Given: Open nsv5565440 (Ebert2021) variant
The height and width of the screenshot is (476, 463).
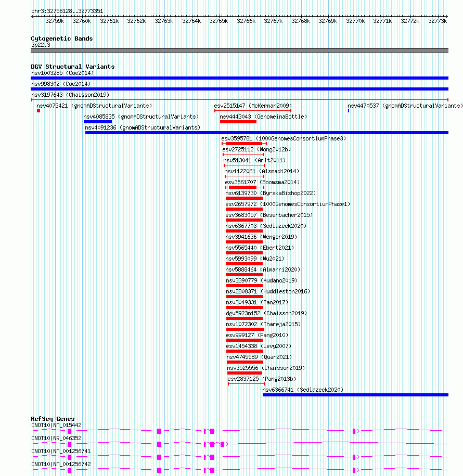Looking at the screenshot, I should [x=260, y=248].
